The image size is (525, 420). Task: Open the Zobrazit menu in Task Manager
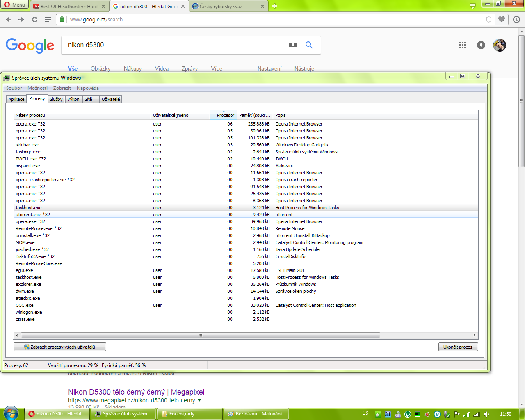[x=62, y=88]
